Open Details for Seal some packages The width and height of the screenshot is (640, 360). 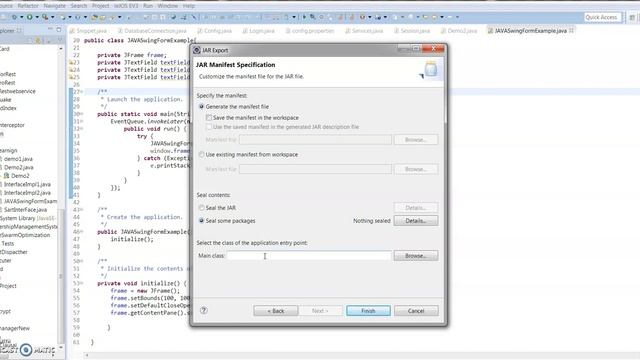[416, 221]
